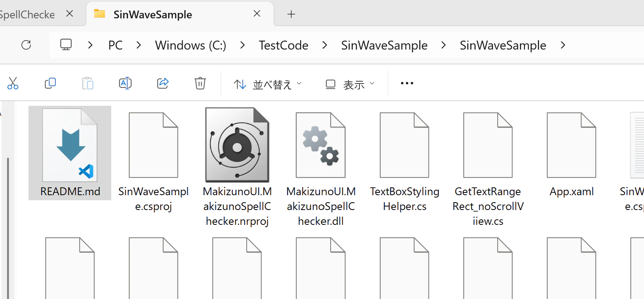Select the README.md file icon
This screenshot has height=299, width=644.
(70, 145)
